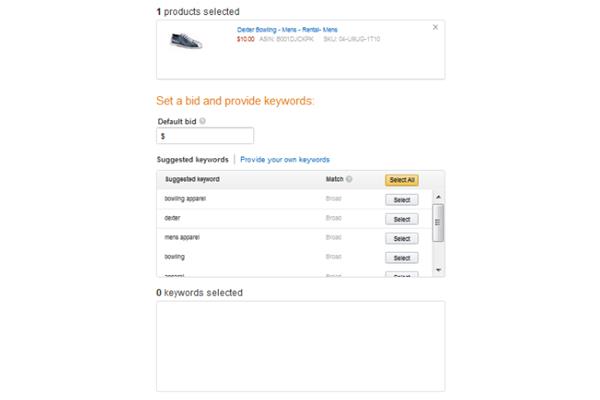The image size is (600, 400).
Task: Select the 'bowling' keyword
Action: 402,258
